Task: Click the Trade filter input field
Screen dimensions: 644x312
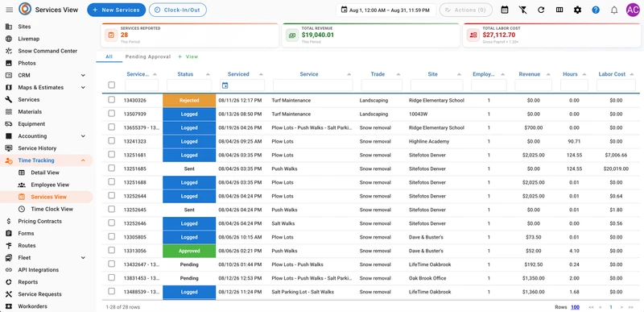Action: pyautogui.click(x=382, y=85)
